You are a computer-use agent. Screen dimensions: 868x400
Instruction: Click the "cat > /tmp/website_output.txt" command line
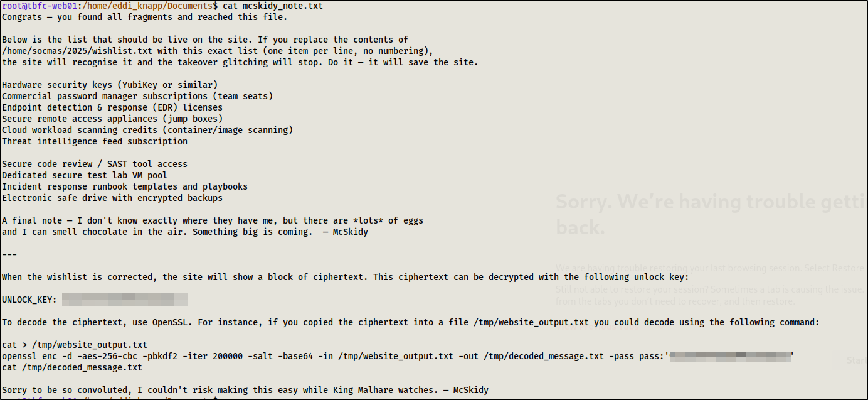pos(75,345)
